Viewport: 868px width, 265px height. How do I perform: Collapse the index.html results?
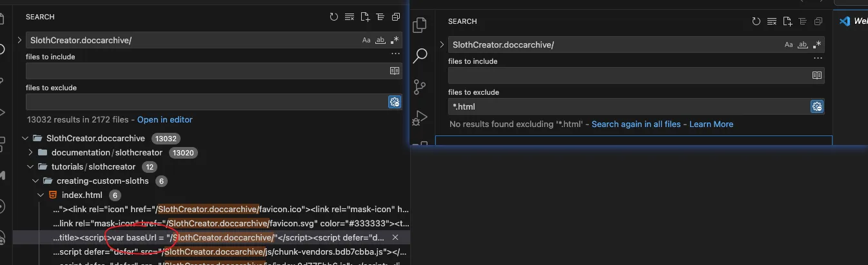pos(41,195)
